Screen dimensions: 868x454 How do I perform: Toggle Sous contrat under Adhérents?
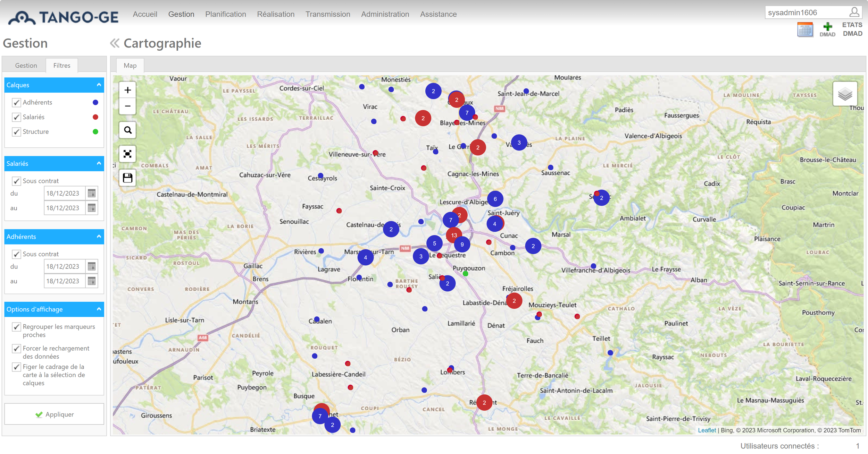[16, 254]
